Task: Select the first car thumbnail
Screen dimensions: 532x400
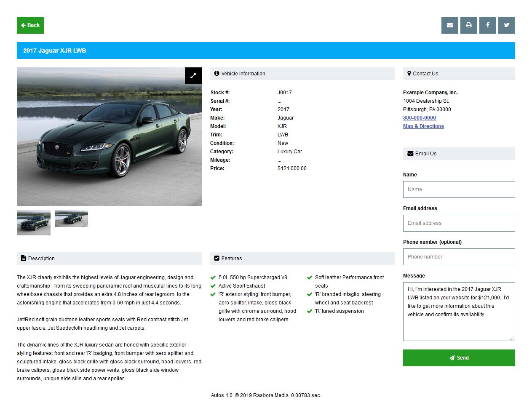Action: point(34,223)
